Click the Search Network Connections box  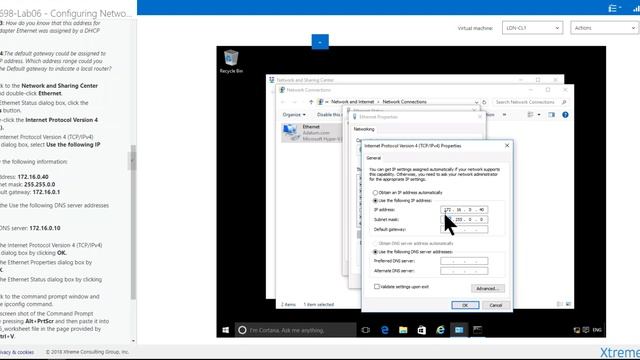(530, 102)
